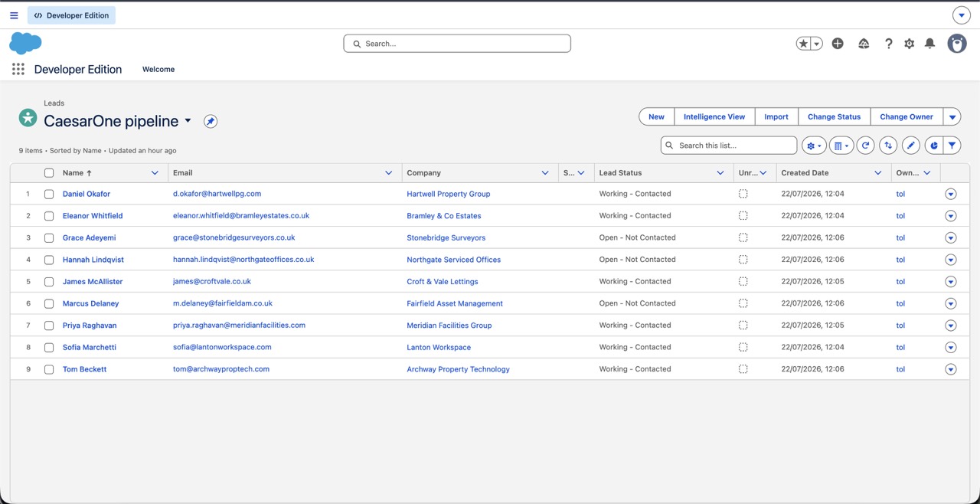Expand more actions arrow beside Change Owner
The image size is (980, 504).
coord(952,117)
